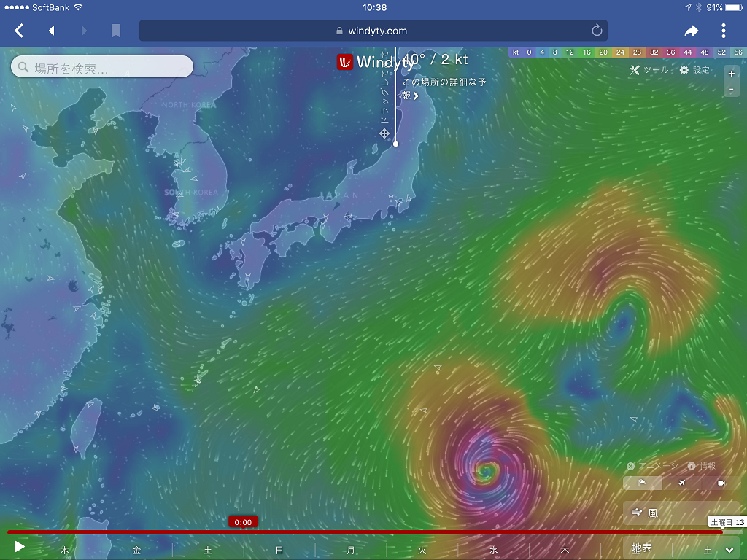Select 月 (Monday) on the timeline
This screenshot has height=560, width=747.
349,548
